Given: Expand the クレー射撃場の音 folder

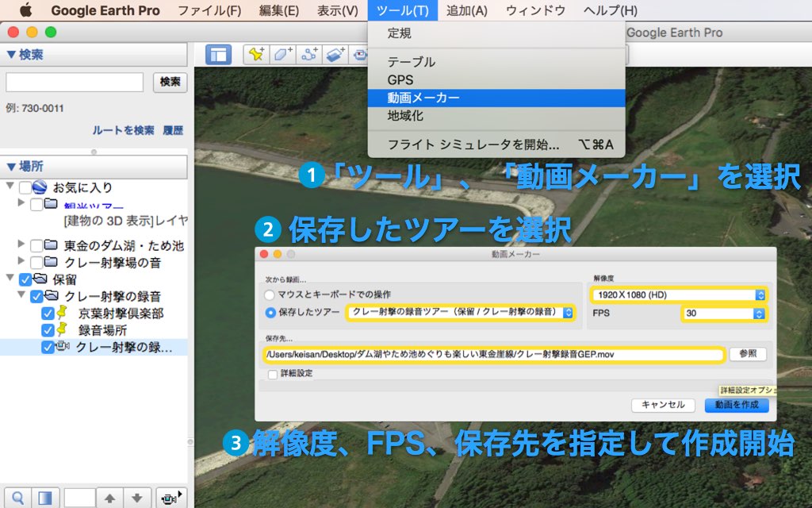Looking at the screenshot, I should 21,260.
